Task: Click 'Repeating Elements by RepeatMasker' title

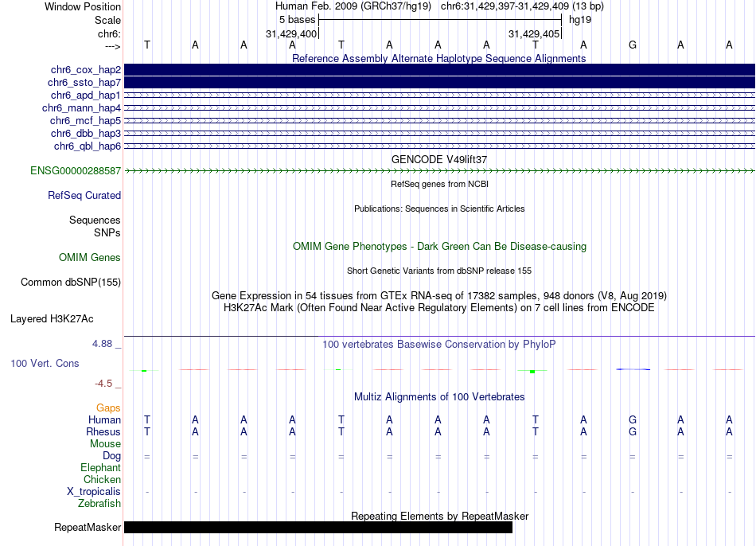Action: coord(439,516)
